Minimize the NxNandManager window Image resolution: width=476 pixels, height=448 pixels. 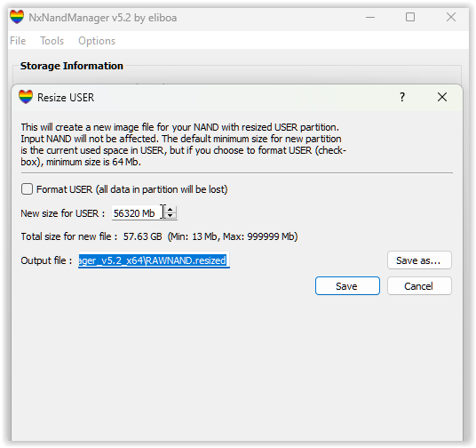point(370,17)
